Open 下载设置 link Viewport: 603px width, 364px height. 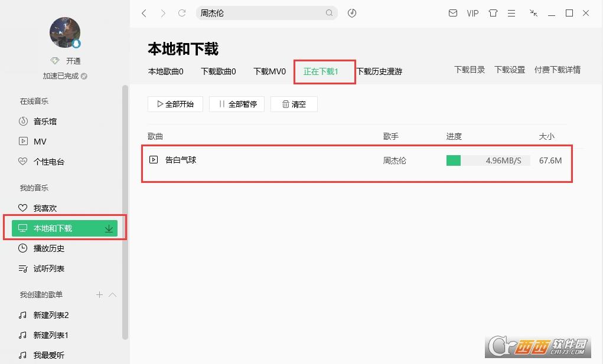click(510, 70)
